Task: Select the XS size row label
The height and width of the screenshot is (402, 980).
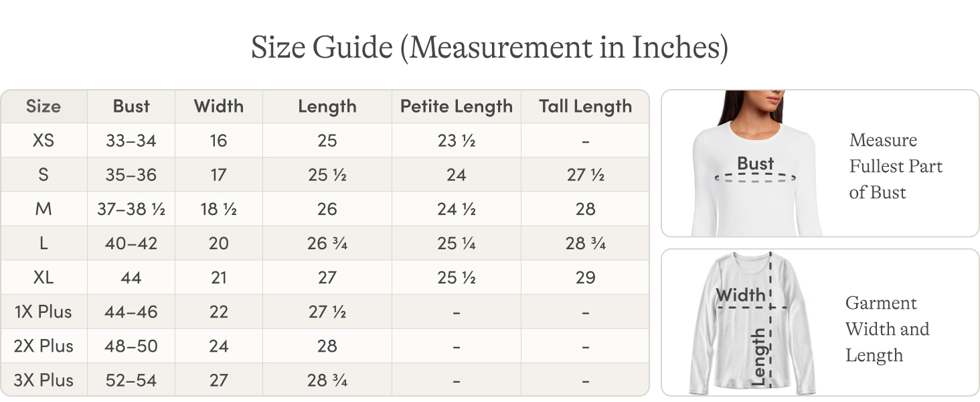Action: (44, 141)
